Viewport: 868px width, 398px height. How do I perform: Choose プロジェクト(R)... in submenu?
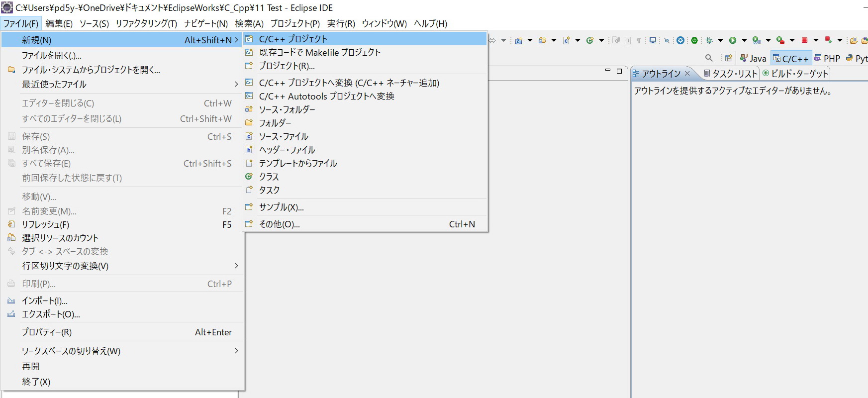point(365,66)
